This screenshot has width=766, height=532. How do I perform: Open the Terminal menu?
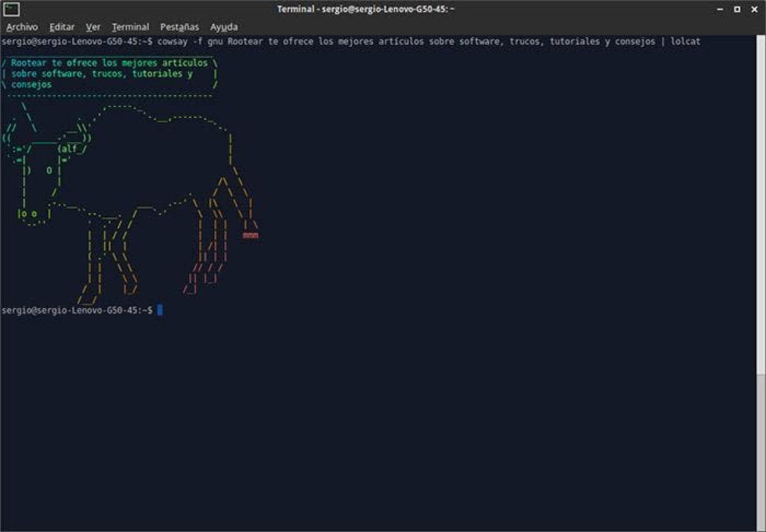pos(130,27)
